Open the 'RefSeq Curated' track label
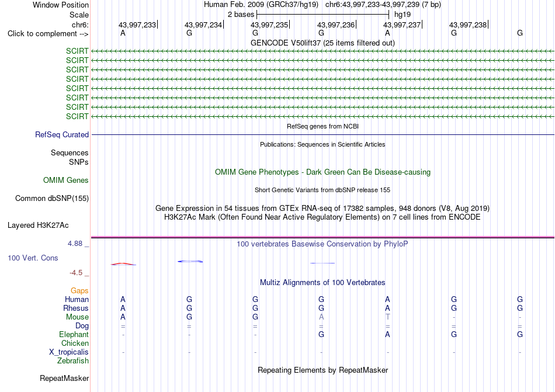Image resolution: width=555 pixels, height=392 pixels. tap(62, 134)
